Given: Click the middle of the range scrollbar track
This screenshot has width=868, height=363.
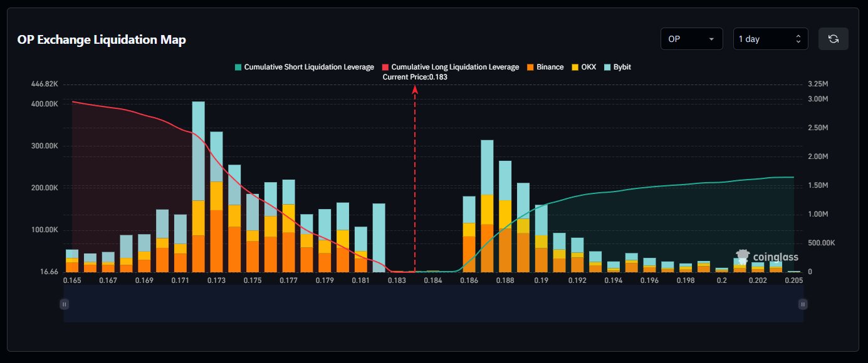Looking at the screenshot, I should tap(433, 304).
